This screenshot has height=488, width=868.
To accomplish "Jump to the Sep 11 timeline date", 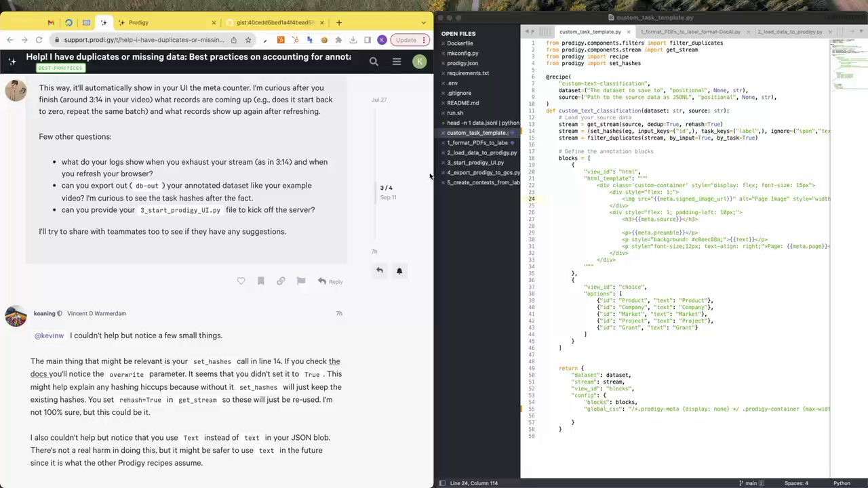I will pyautogui.click(x=388, y=197).
